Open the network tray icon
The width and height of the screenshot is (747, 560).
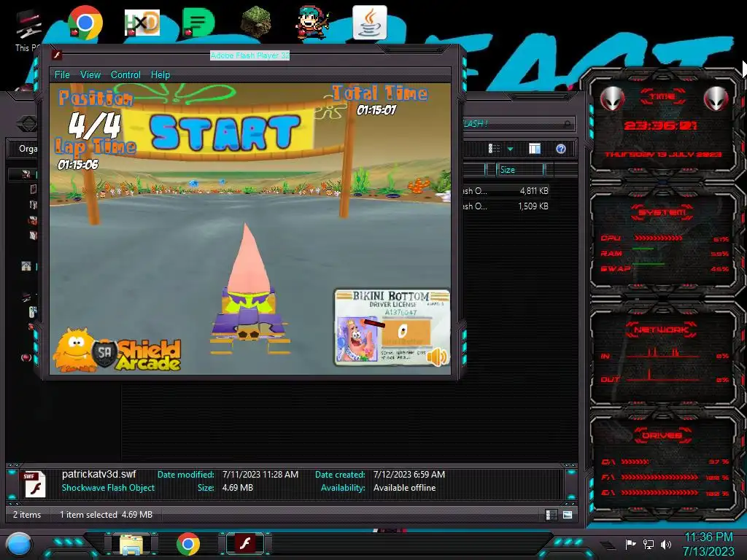(649, 544)
